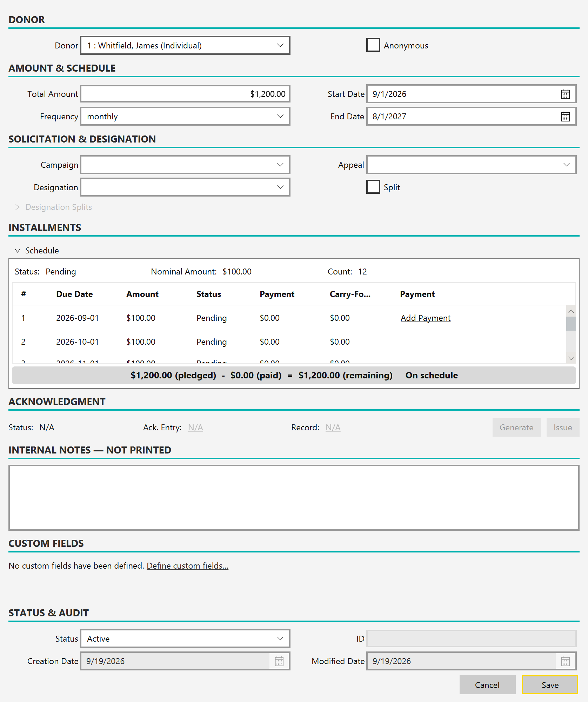Open the Appeal dropdown
The image size is (588, 702).
click(471, 165)
